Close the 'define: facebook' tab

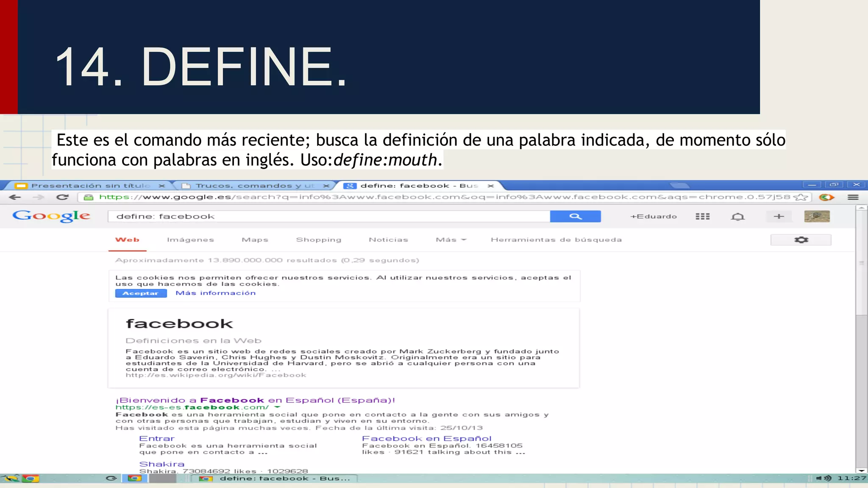tap(491, 186)
